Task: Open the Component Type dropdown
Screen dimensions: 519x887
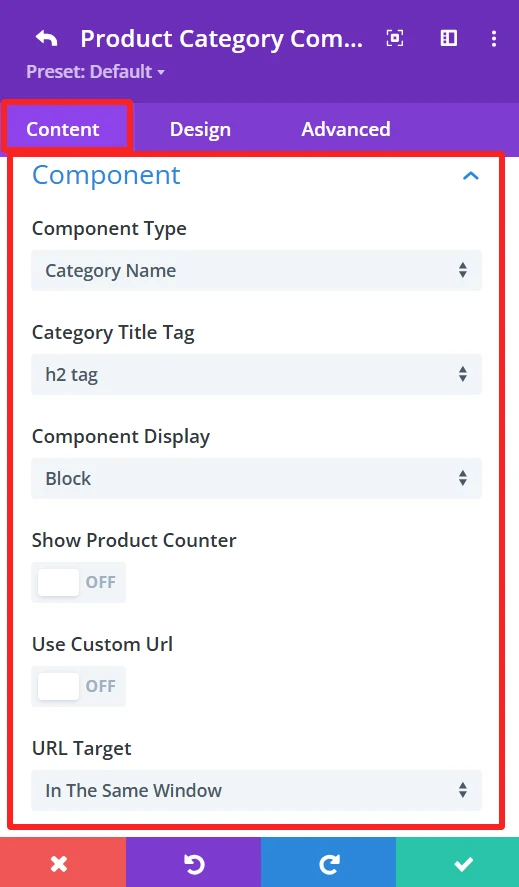Action: [x=256, y=270]
